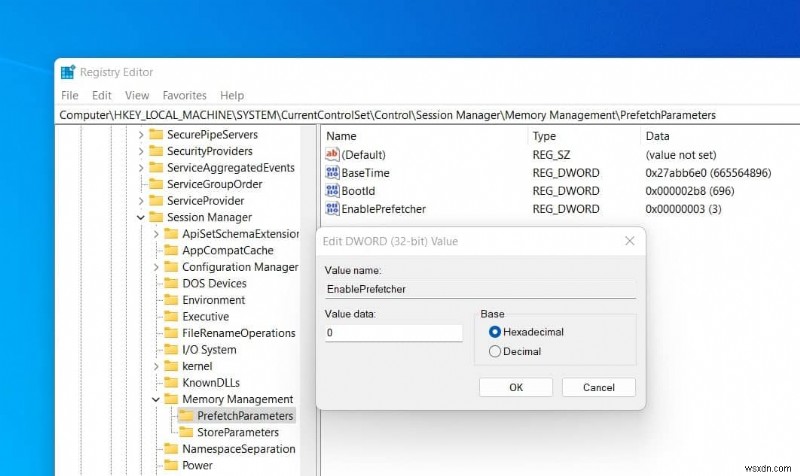Click the SecurityProviders folder icon
The height and width of the screenshot is (476, 800).
point(156,151)
